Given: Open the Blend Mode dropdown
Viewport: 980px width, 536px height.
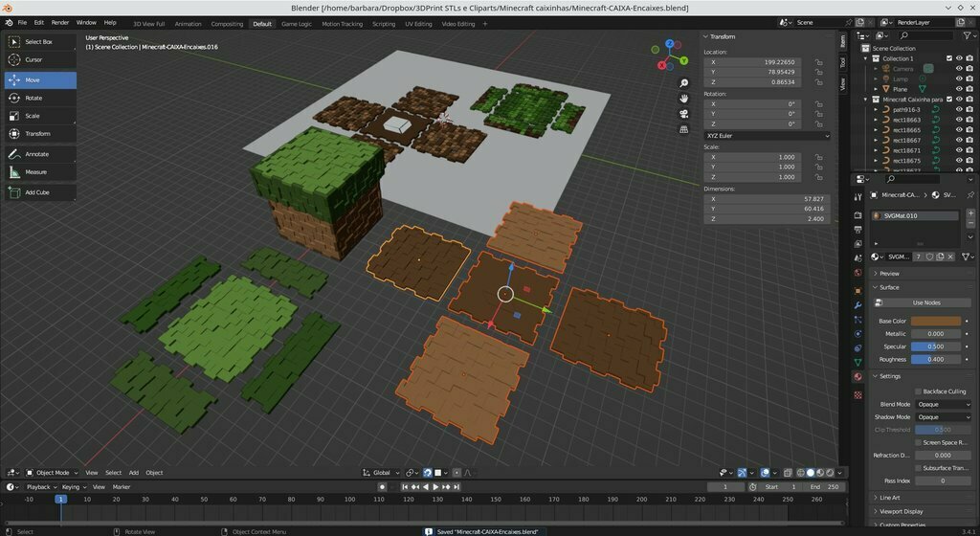Looking at the screenshot, I should (x=942, y=404).
